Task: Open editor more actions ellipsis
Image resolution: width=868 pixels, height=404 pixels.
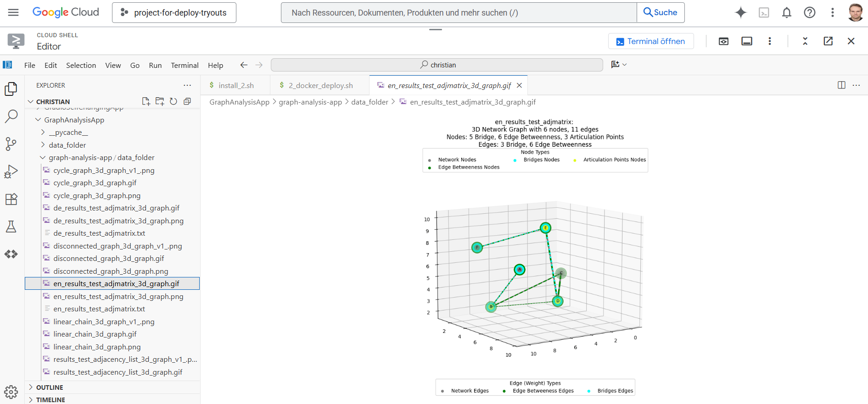Action: coord(856,85)
